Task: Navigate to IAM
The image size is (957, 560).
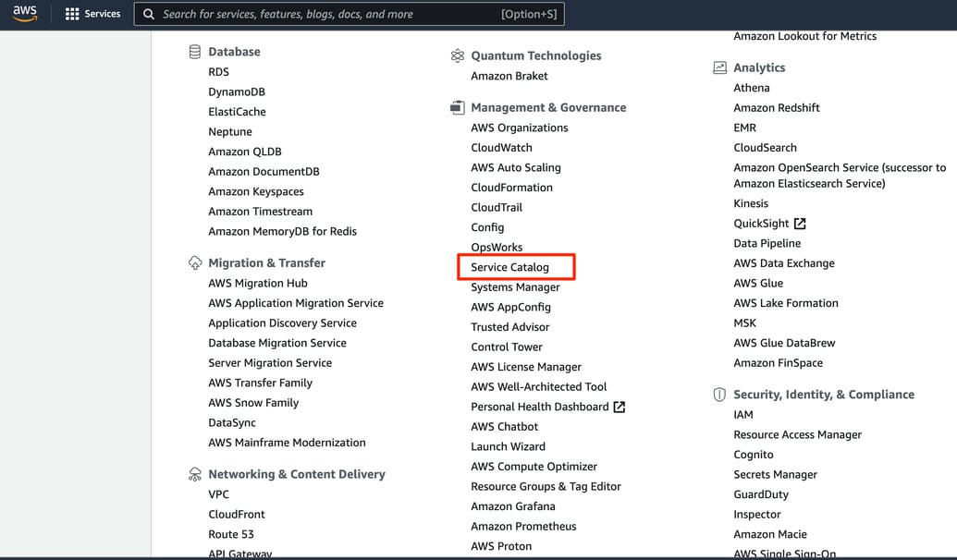Action: 743,414
